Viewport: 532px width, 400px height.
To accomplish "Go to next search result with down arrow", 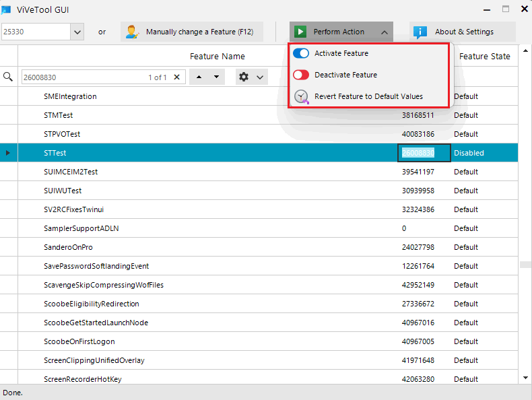I will tap(216, 77).
